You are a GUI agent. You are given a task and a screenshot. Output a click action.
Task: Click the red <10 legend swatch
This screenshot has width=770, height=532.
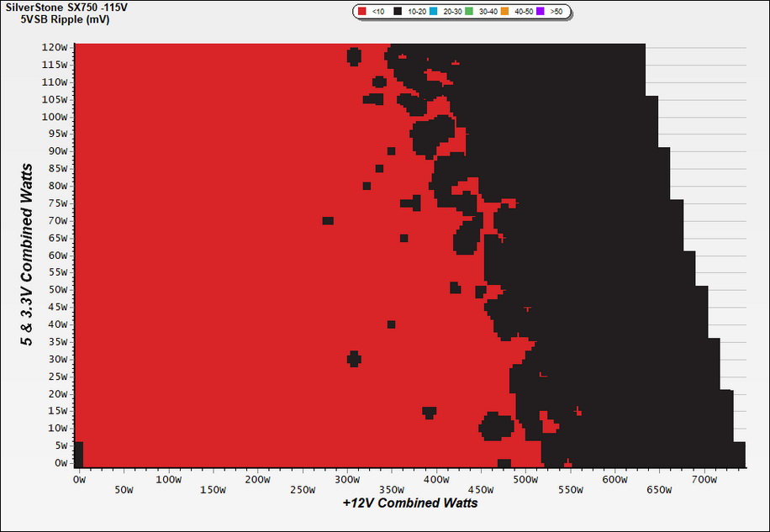pyautogui.click(x=362, y=11)
